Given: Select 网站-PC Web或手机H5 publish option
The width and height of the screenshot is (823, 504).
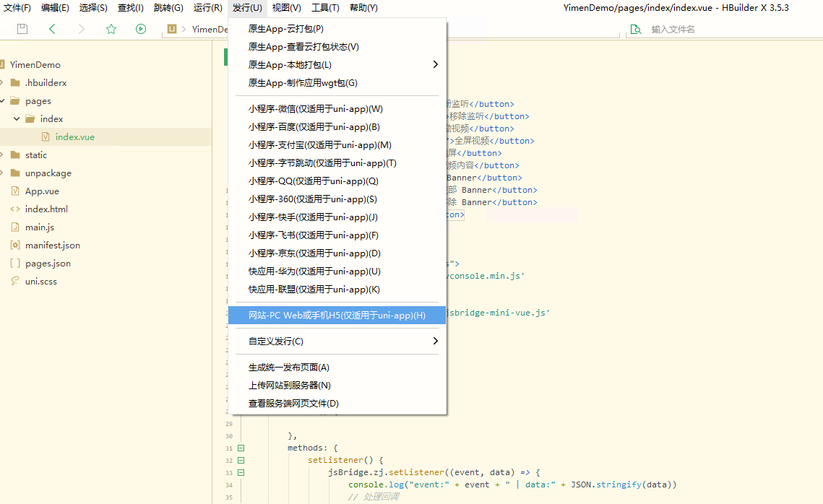Looking at the screenshot, I should click(x=337, y=316).
